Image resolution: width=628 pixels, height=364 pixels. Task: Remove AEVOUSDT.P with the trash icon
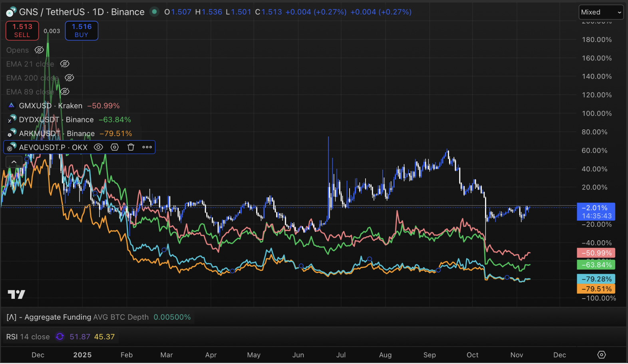[131, 147]
